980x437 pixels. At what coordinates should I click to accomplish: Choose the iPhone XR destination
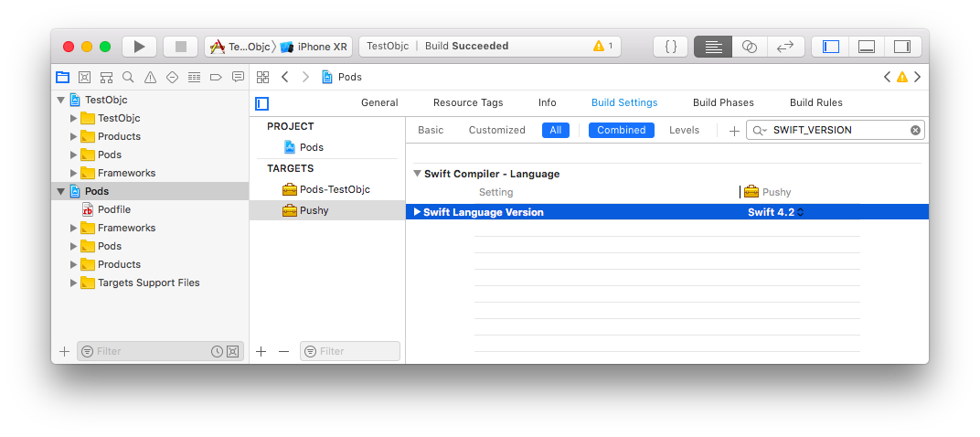314,47
